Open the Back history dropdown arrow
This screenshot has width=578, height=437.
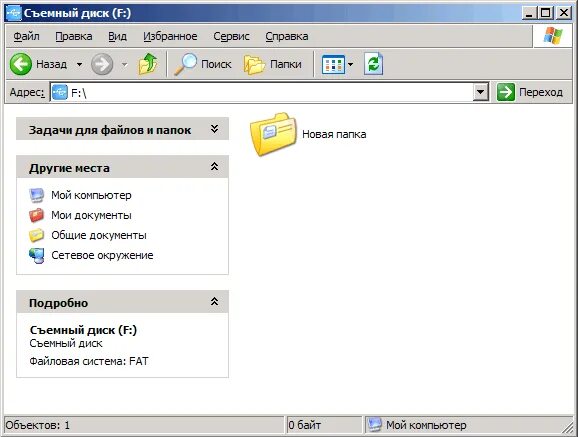tap(79, 65)
